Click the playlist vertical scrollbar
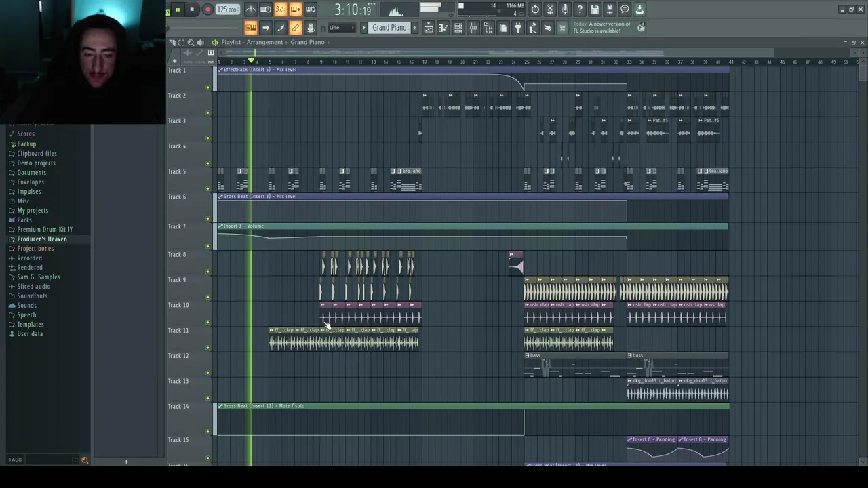868x488 pixels. [862, 75]
